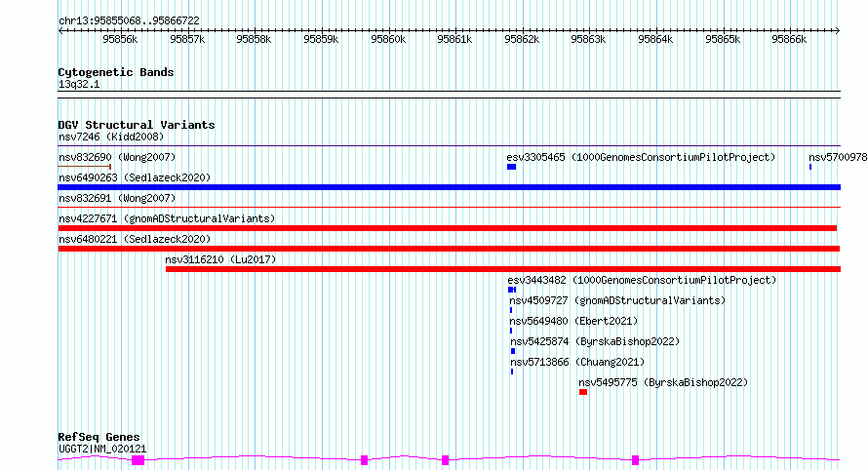Image resolution: width=868 pixels, height=470 pixels.
Task: Click the brown nsv832690 variant bar
Action: click(85, 167)
